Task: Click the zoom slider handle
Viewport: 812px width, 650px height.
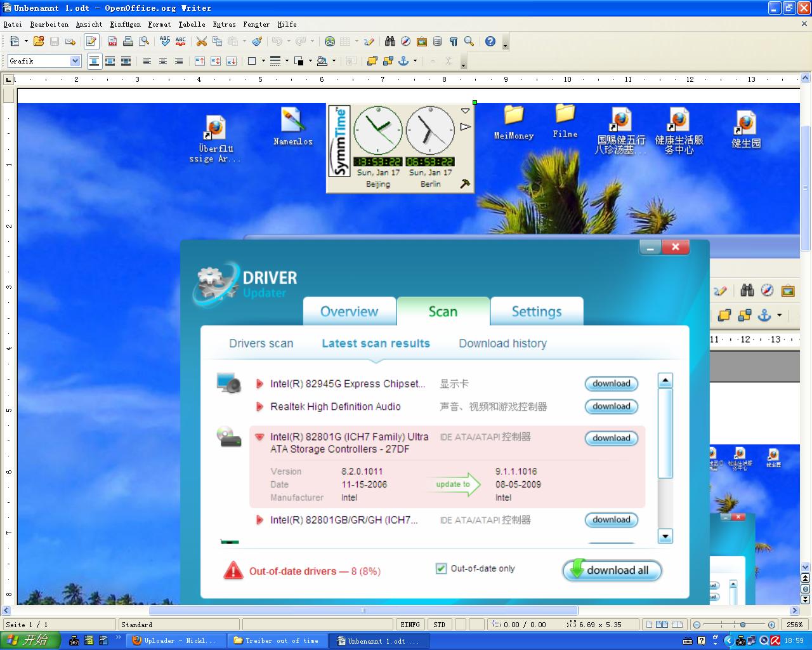Action: click(743, 625)
